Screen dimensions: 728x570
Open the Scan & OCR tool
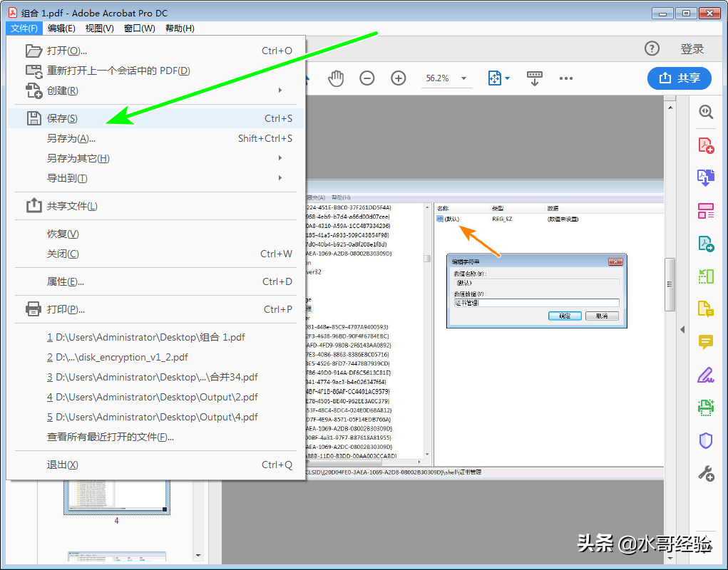pos(706,408)
